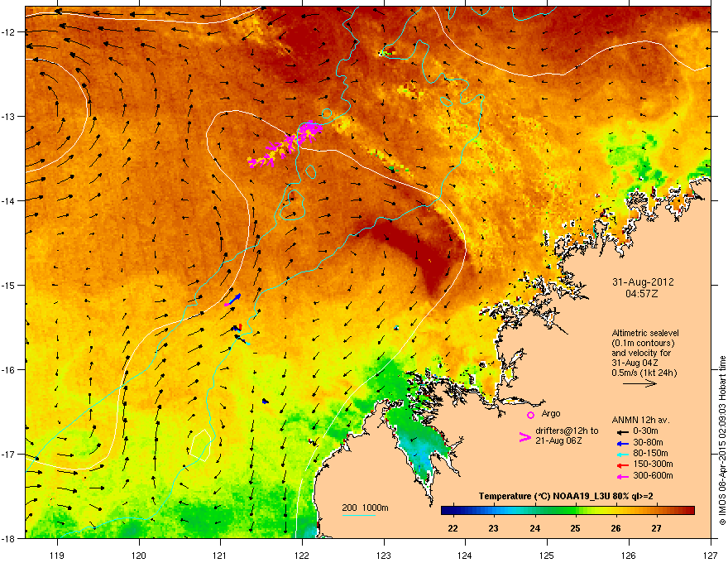Click the '0-30m' depth label
Image resolution: width=728 pixels, height=563 pixels.
(645, 431)
